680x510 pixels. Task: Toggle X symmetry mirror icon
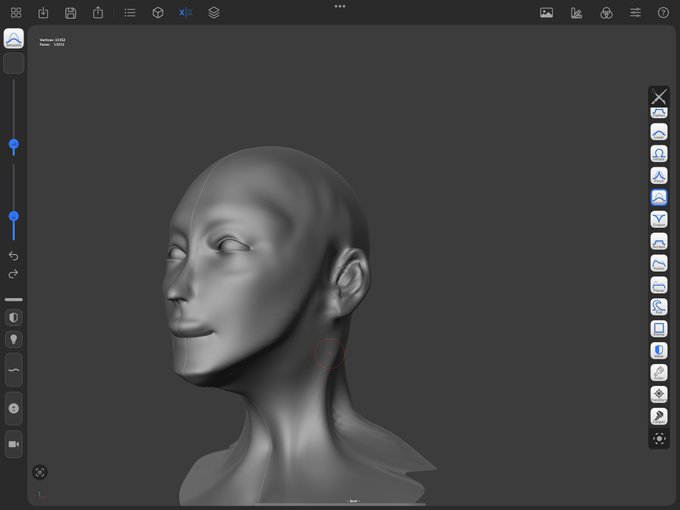pos(186,13)
